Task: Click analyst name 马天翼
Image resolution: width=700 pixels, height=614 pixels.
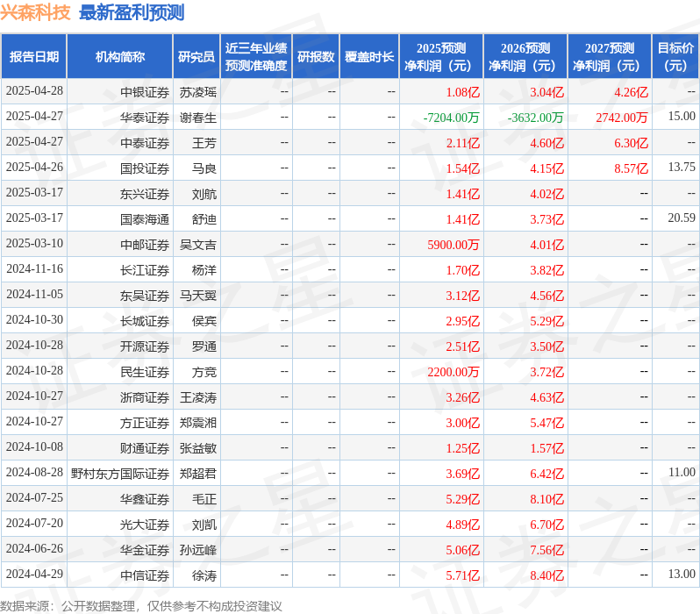Action: click(197, 296)
